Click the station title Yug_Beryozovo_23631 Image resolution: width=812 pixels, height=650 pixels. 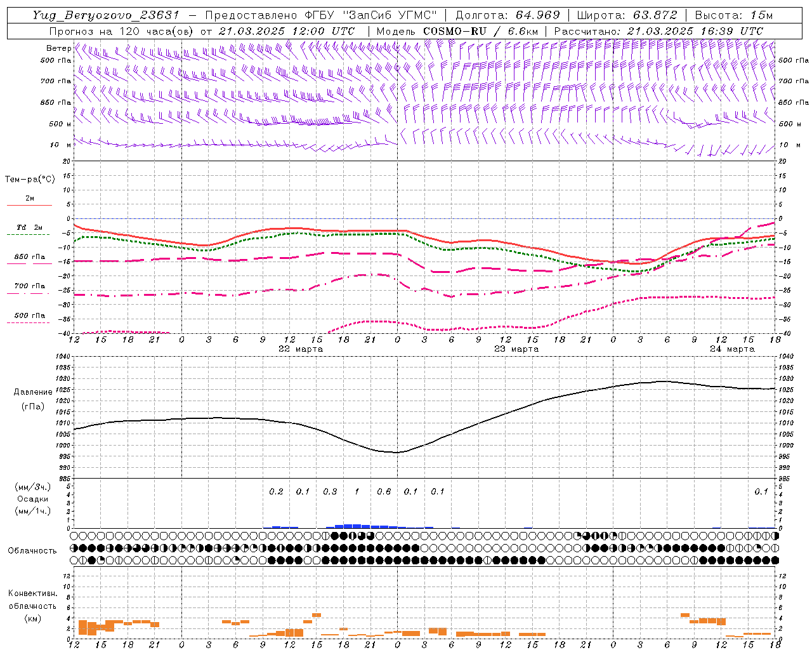pyautogui.click(x=106, y=15)
